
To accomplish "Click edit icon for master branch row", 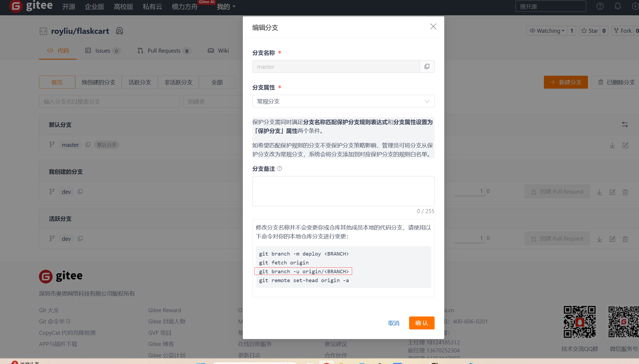I will 625,145.
